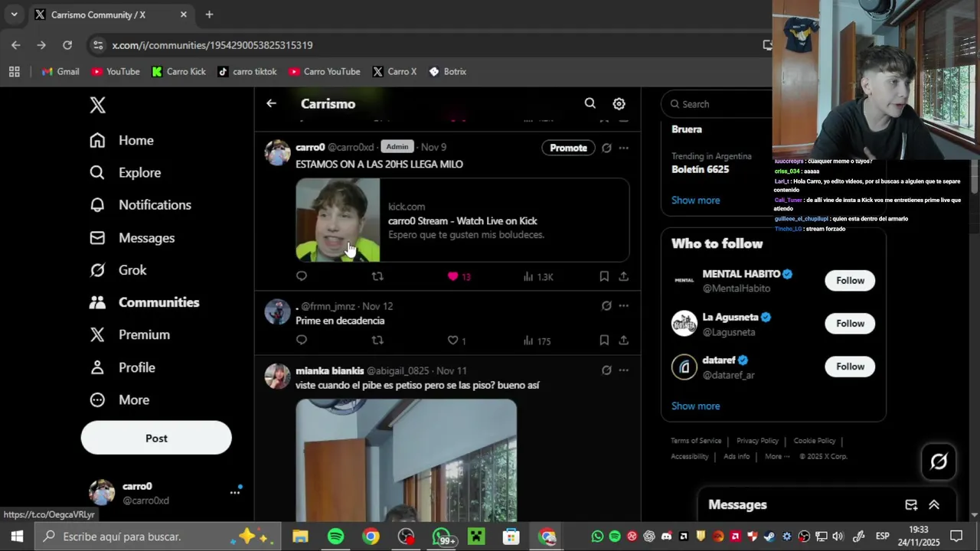Follow MENTAL HABITO
This screenshot has height=551, width=980.
(850, 281)
